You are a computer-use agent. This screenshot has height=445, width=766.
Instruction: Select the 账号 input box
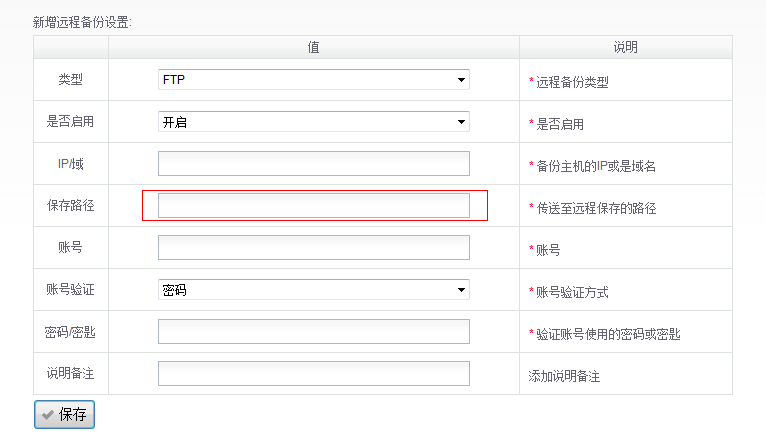point(313,248)
